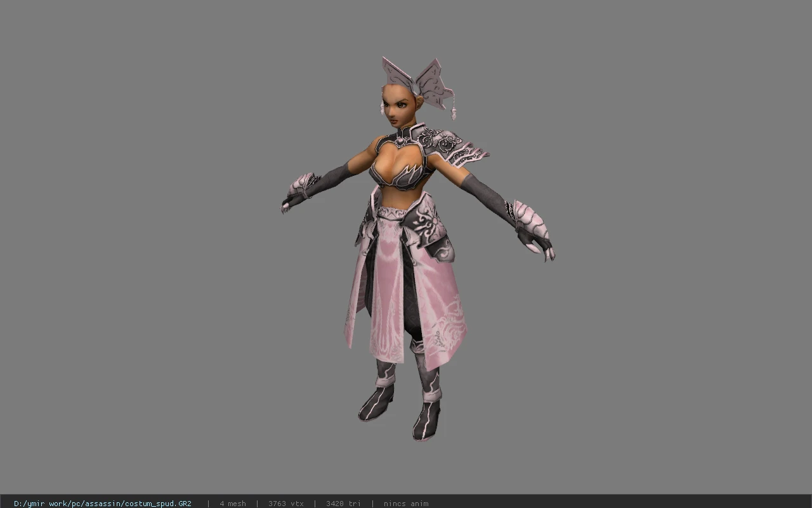The width and height of the screenshot is (812, 508).
Task: Click the costum_spud.GR2 file path in status bar
Action: pyautogui.click(x=103, y=504)
